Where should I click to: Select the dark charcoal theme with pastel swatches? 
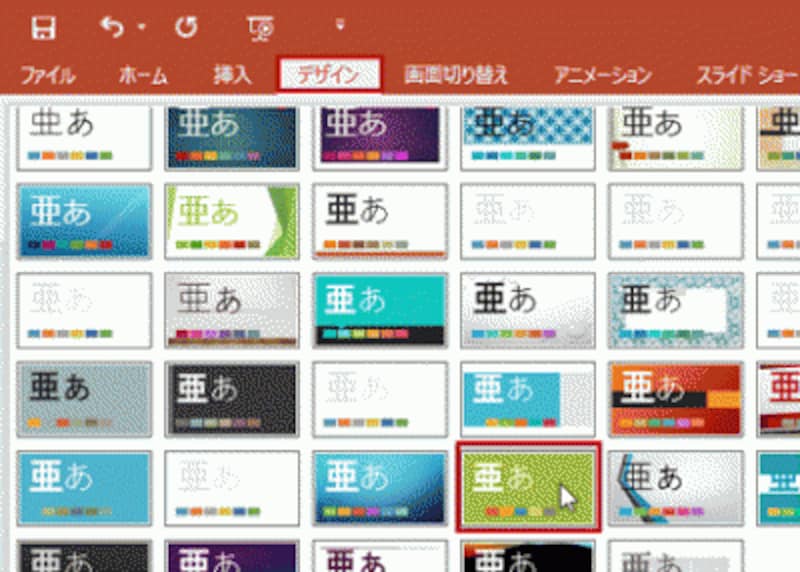pos(232,399)
